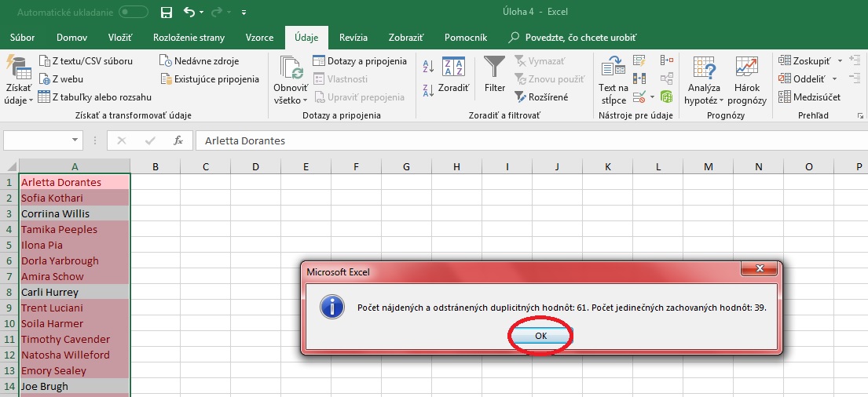Undo the last action

pos(189,13)
